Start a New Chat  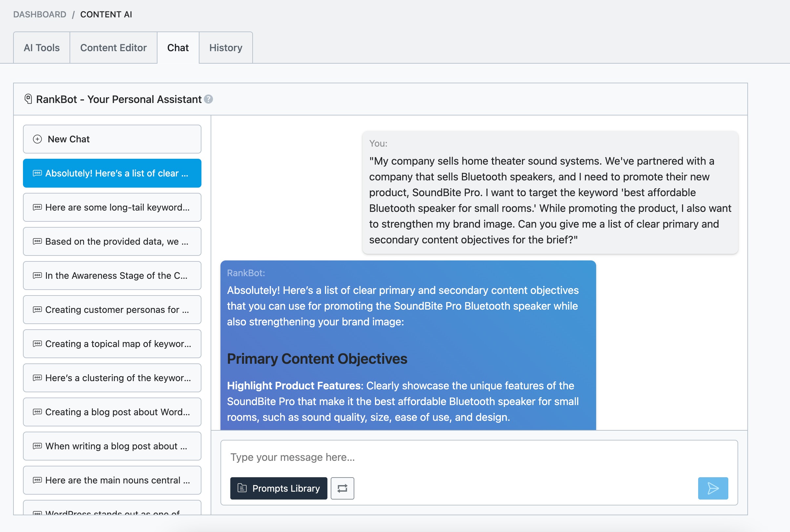pos(112,139)
